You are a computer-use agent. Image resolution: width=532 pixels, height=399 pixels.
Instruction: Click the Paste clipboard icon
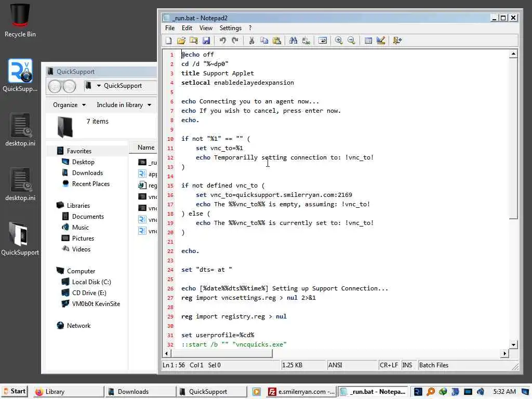click(277, 41)
